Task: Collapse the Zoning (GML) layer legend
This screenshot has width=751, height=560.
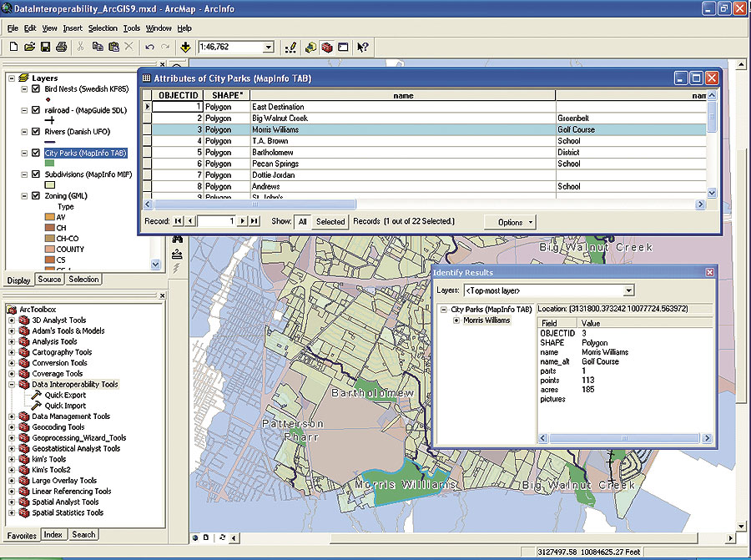Action: tap(24, 195)
